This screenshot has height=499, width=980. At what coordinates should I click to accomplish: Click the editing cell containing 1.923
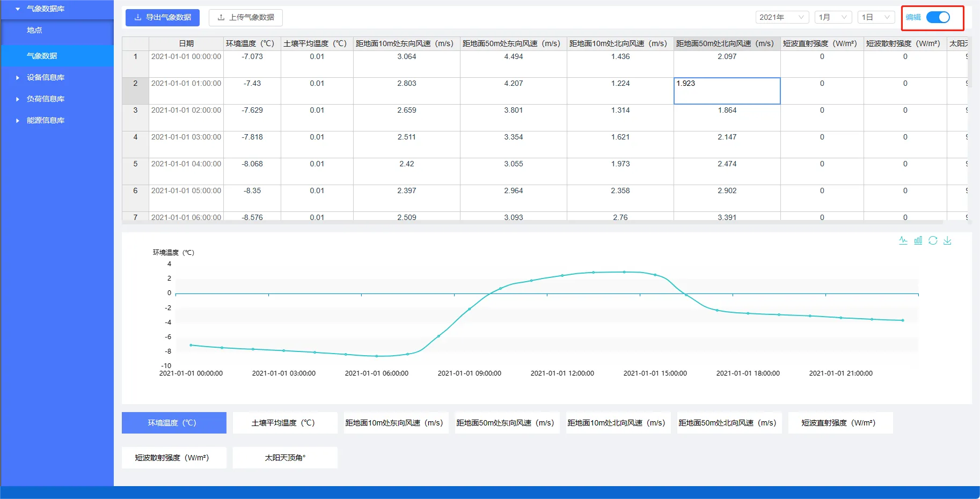727,91
